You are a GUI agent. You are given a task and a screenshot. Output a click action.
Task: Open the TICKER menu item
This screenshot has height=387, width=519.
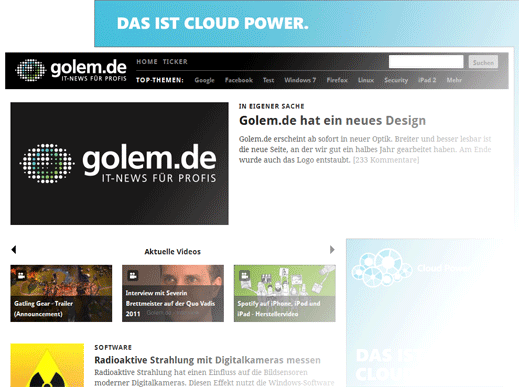pos(175,62)
